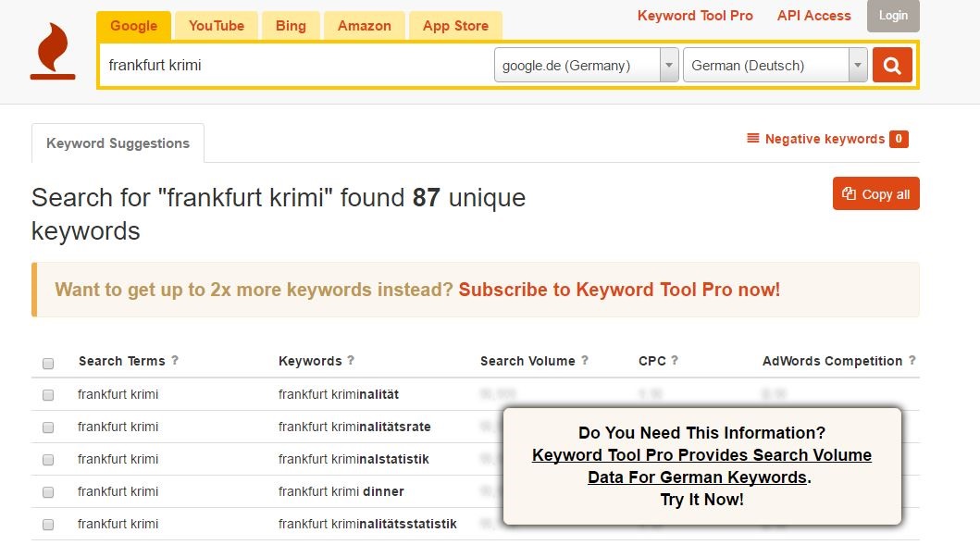Switch to the Amazon tab
The image size is (980, 545).
click(x=365, y=26)
